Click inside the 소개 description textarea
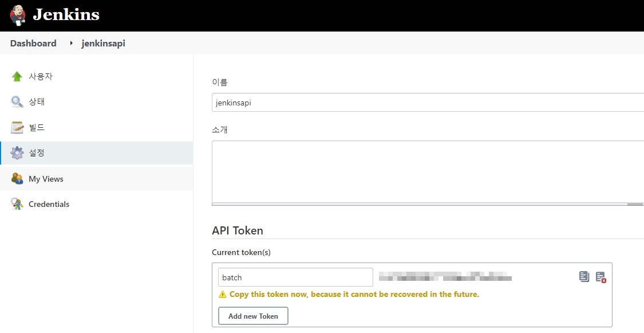This screenshot has height=333, width=644. coord(428,171)
